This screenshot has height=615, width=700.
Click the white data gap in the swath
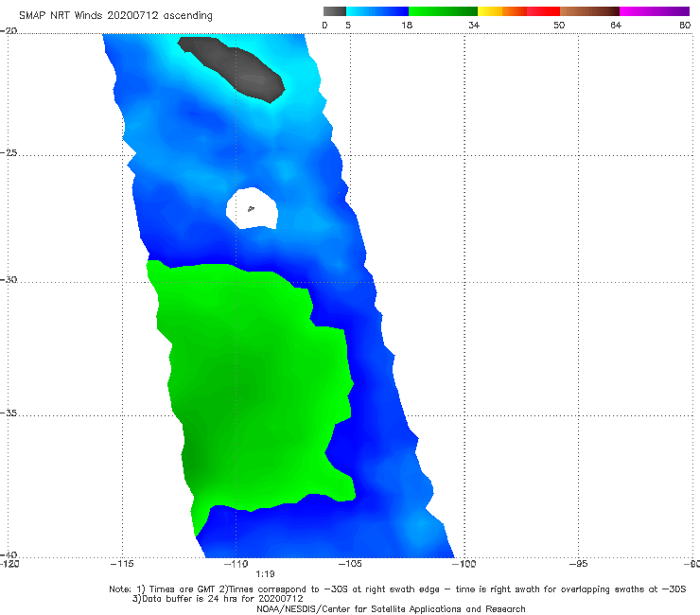point(253,208)
